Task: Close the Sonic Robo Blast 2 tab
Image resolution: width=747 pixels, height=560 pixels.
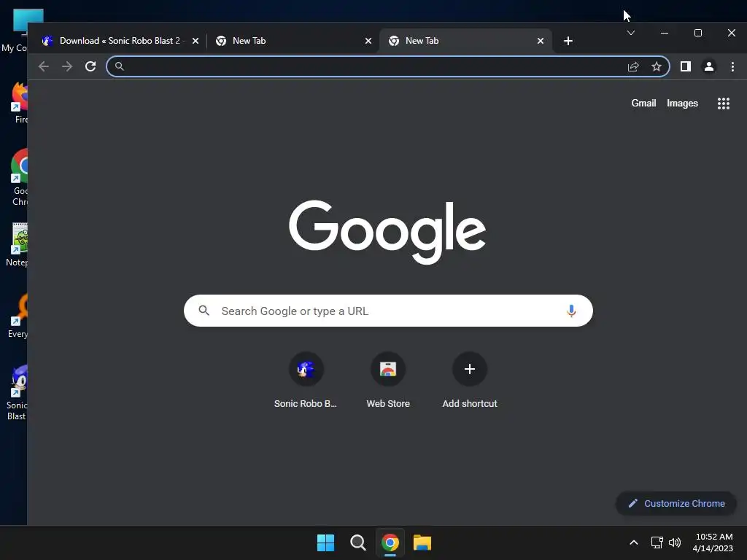Action: pos(196,41)
